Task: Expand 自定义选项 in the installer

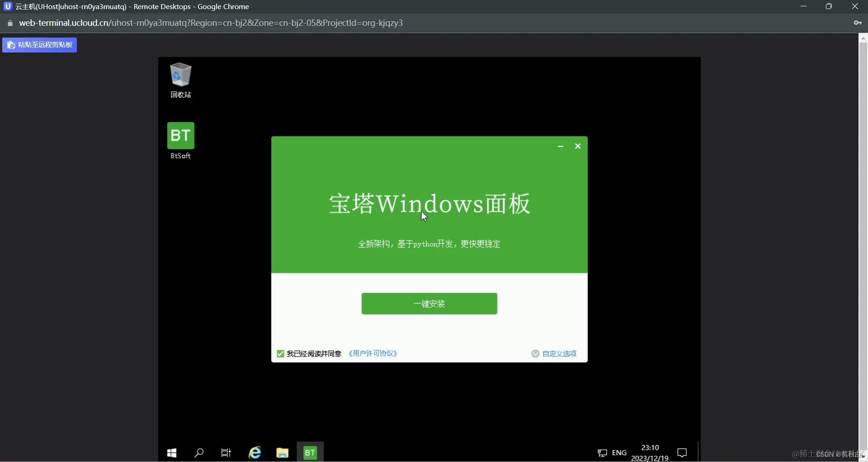Action: tap(560, 354)
